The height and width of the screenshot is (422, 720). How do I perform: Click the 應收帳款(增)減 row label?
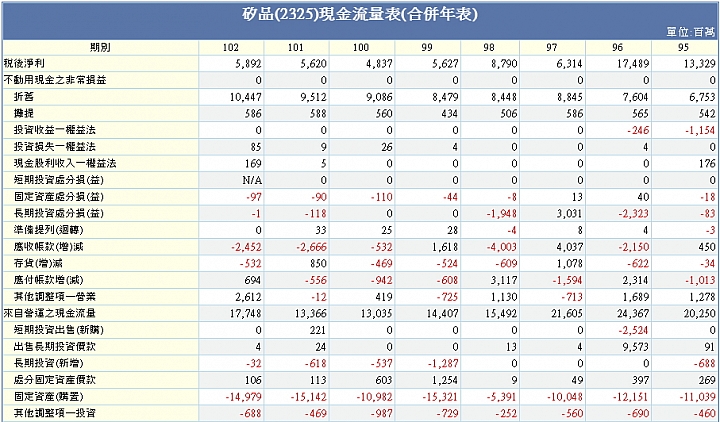click(49, 247)
